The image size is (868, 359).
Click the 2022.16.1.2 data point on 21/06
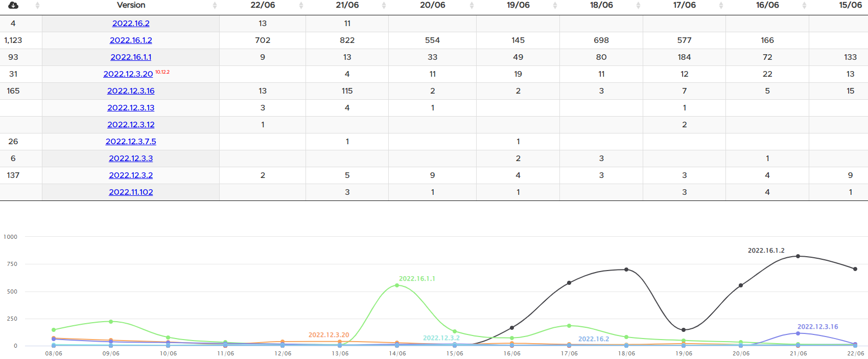pyautogui.click(x=798, y=256)
